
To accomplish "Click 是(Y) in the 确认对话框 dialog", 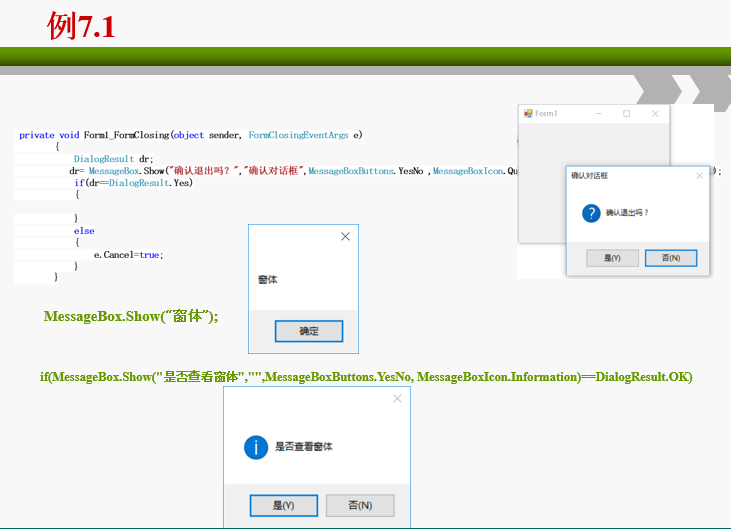I will (612, 258).
